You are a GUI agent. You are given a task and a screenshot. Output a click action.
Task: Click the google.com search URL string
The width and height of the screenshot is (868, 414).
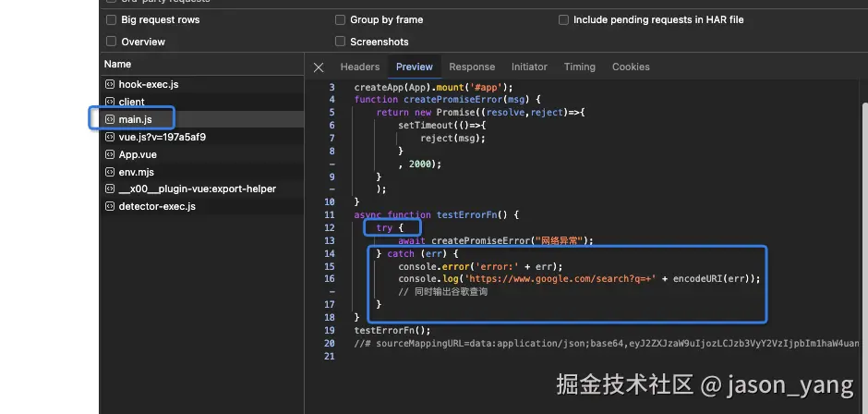point(562,279)
